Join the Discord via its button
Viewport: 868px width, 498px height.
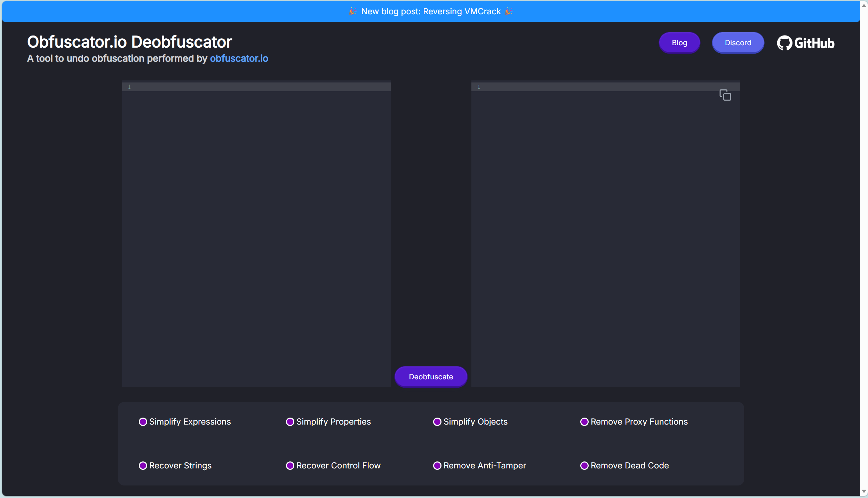pos(738,43)
